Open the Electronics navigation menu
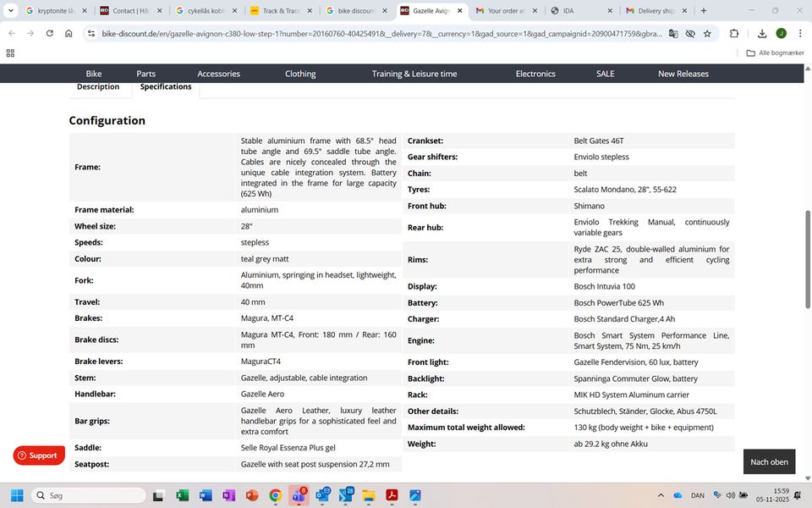 tap(535, 74)
